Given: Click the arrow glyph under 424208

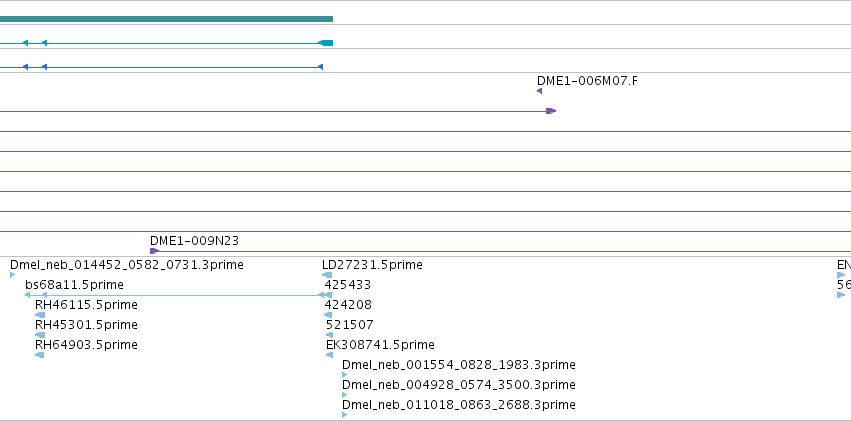Looking at the screenshot, I should click(328, 315).
